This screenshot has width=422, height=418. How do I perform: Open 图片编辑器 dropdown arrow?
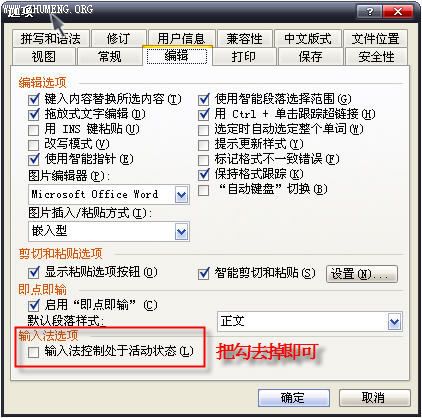[182, 195]
